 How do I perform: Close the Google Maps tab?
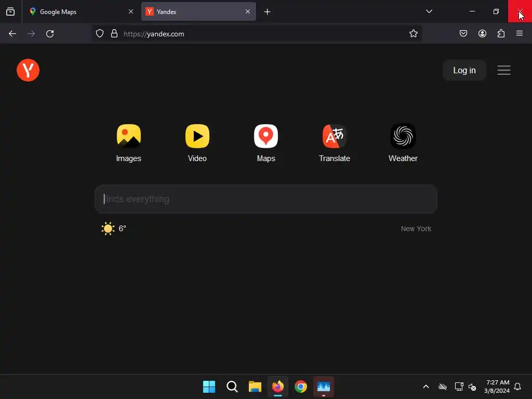130,11
